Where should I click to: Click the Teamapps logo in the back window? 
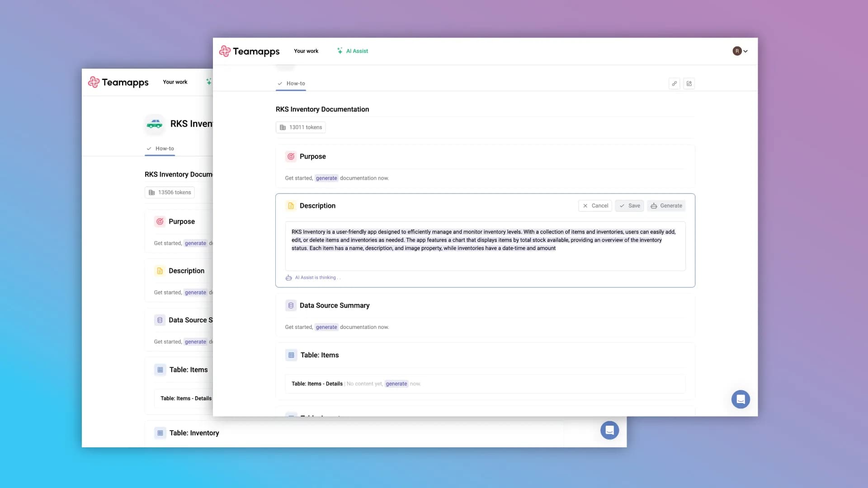118,82
